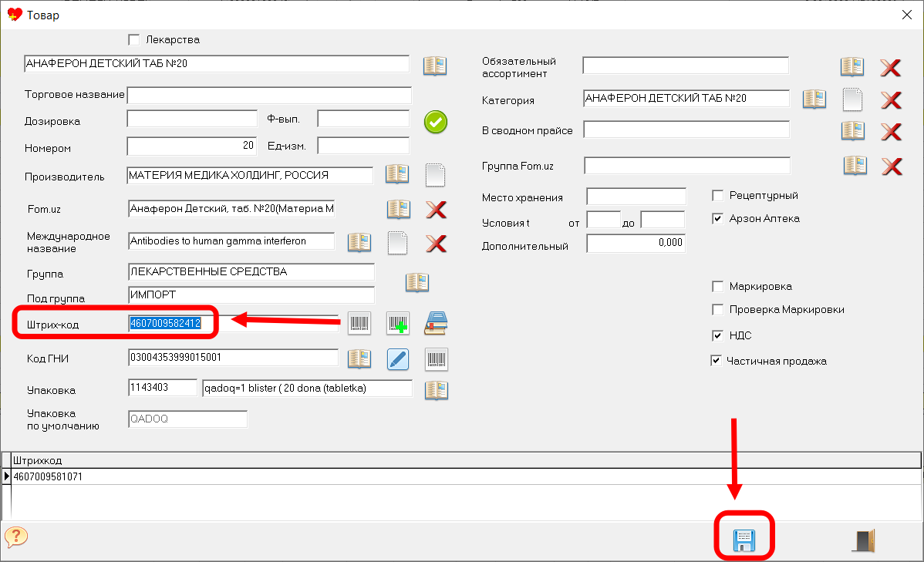Click the green checkmark confirm icon

click(436, 122)
